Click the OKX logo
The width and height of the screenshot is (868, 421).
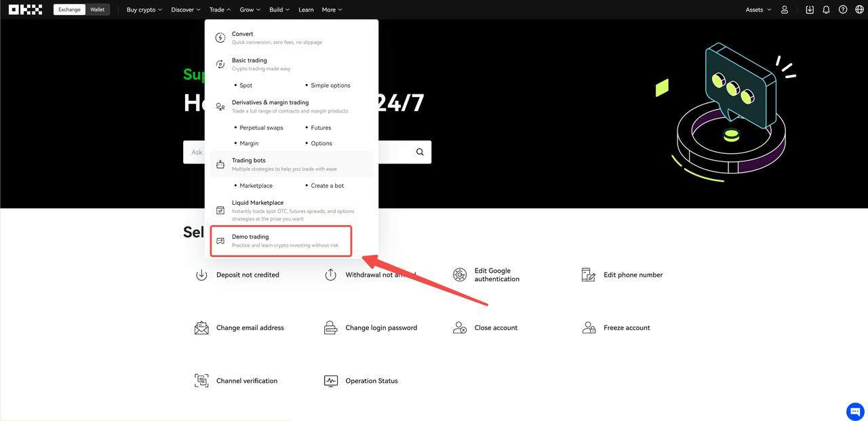point(25,9)
